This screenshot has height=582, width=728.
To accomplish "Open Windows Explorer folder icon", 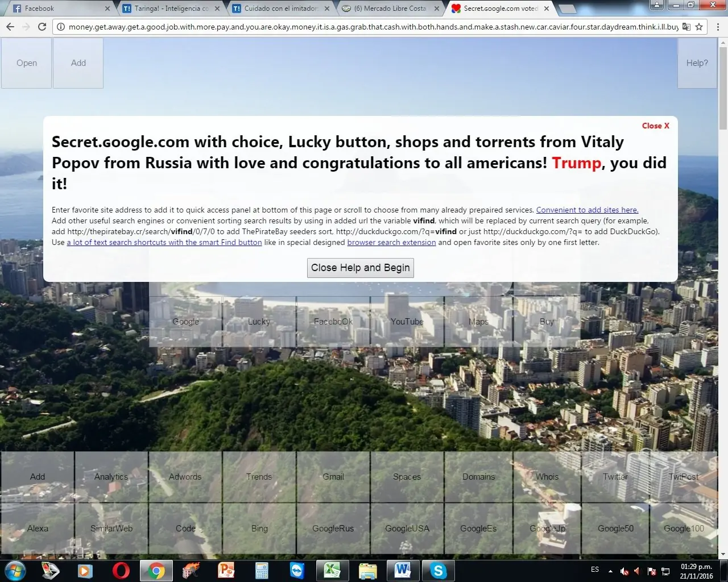I will pyautogui.click(x=367, y=570).
